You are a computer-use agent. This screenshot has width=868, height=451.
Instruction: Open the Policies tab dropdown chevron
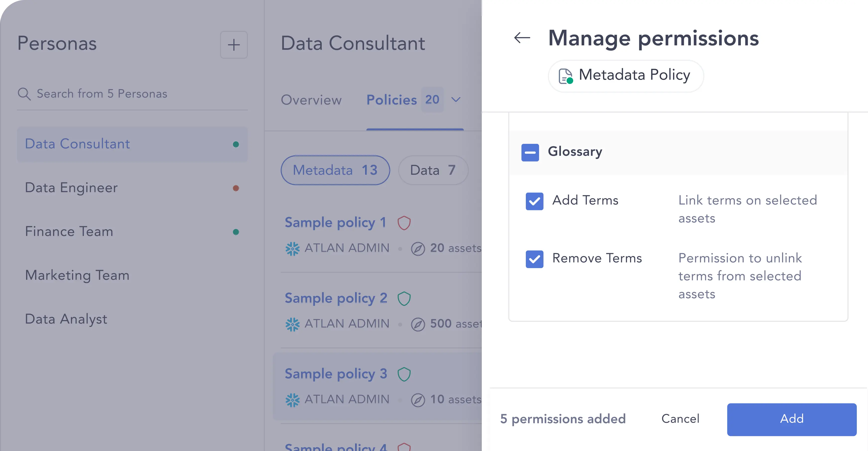click(x=456, y=100)
